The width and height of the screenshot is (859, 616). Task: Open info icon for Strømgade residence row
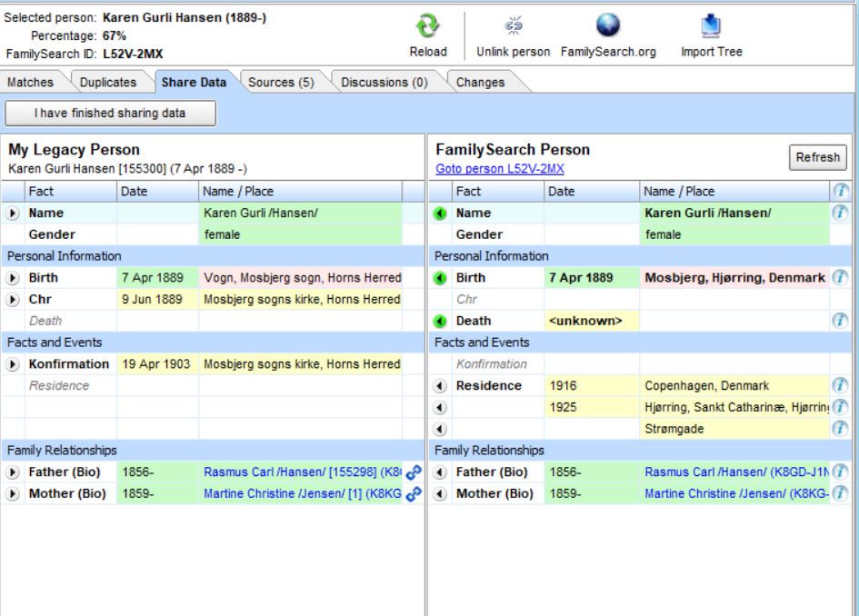coord(841,429)
